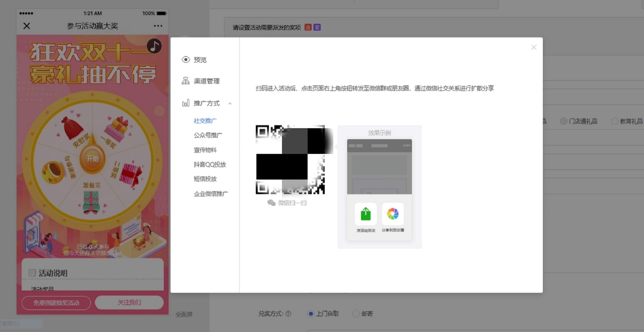The width and height of the screenshot is (644, 332).
Task: Select 企业微信推广 in the sidebar
Action: 211,194
